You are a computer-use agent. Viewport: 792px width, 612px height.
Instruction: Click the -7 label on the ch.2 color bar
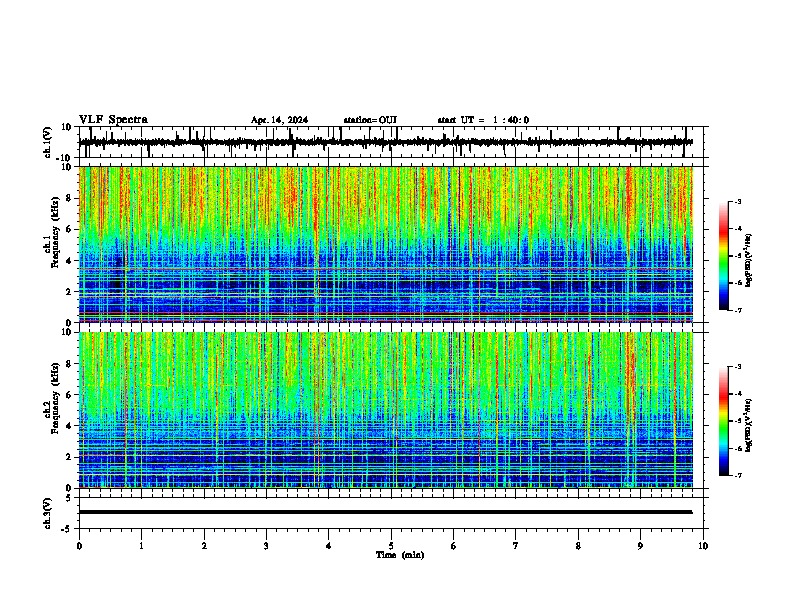click(x=738, y=475)
